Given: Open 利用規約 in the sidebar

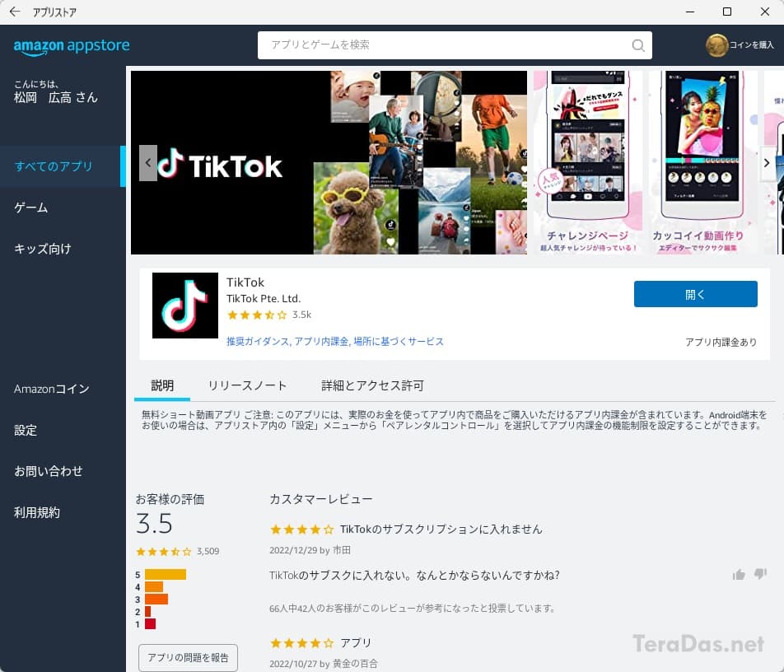Looking at the screenshot, I should pyautogui.click(x=63, y=512).
